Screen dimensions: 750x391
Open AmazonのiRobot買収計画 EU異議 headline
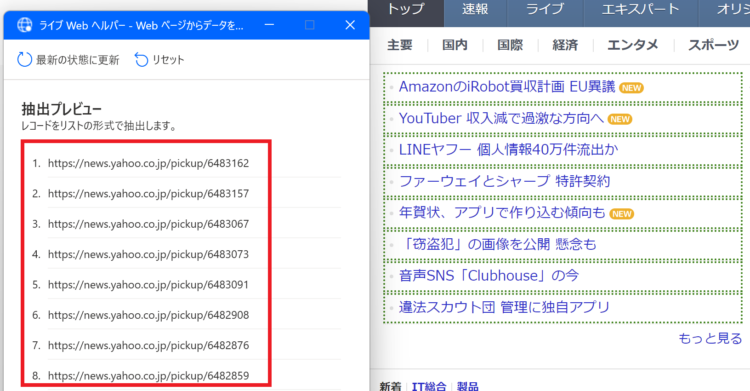coord(507,87)
